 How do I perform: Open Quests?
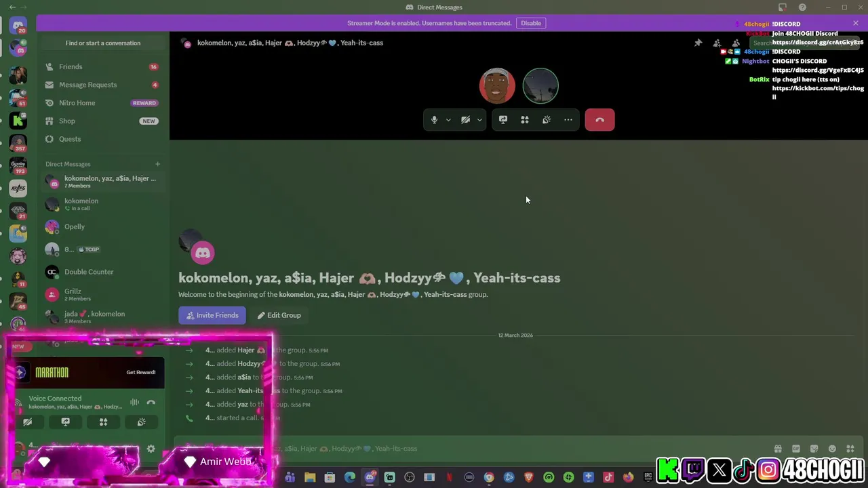[x=102, y=139]
